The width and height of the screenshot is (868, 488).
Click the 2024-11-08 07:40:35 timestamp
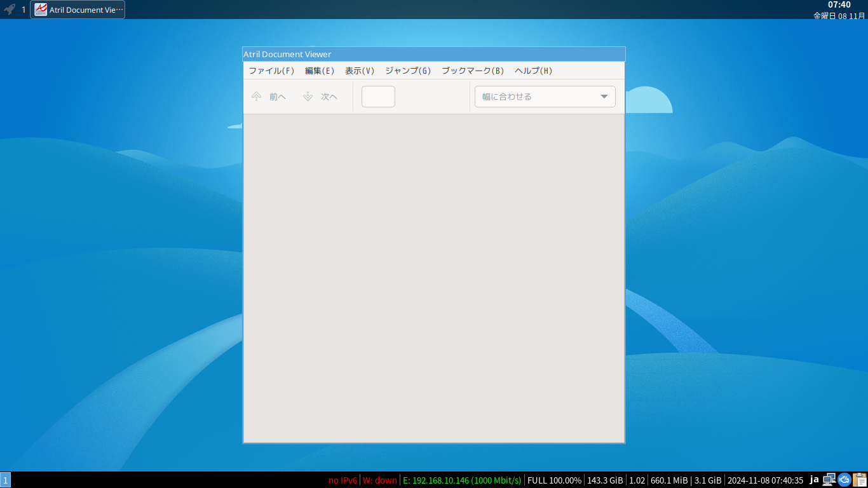coord(766,480)
